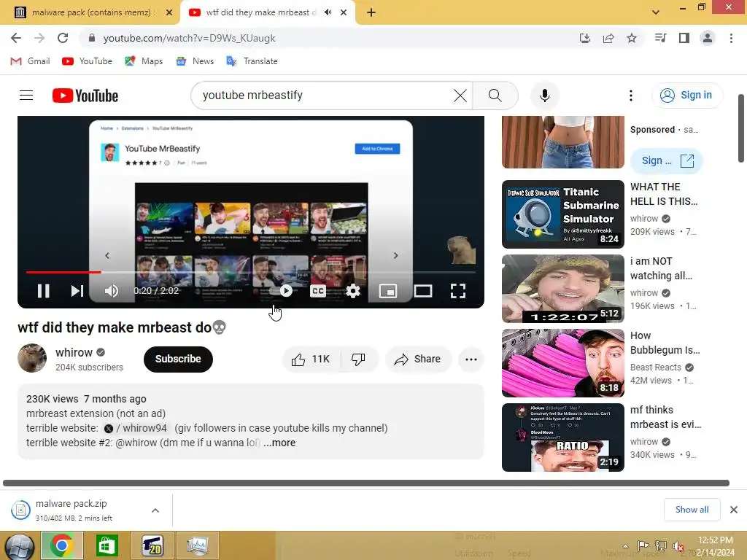This screenshot has width=747, height=560.
Task: Subscribe to whirow channel
Action: pyautogui.click(x=178, y=359)
